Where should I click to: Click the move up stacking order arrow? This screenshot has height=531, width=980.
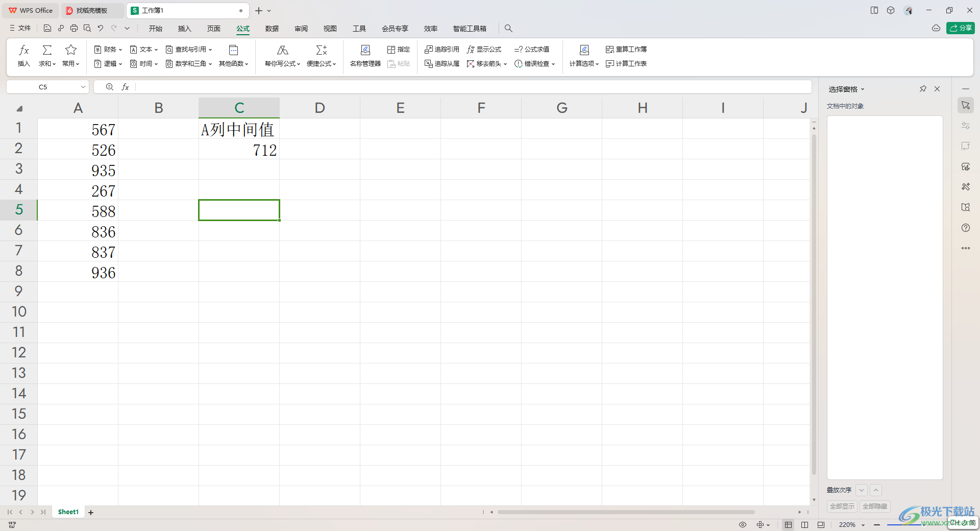click(876, 490)
